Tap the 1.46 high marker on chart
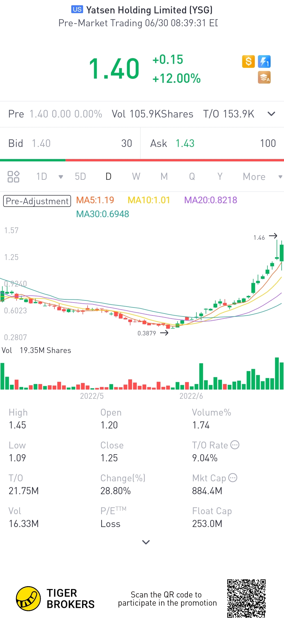Viewport: 284px width, 644px height. (265, 237)
